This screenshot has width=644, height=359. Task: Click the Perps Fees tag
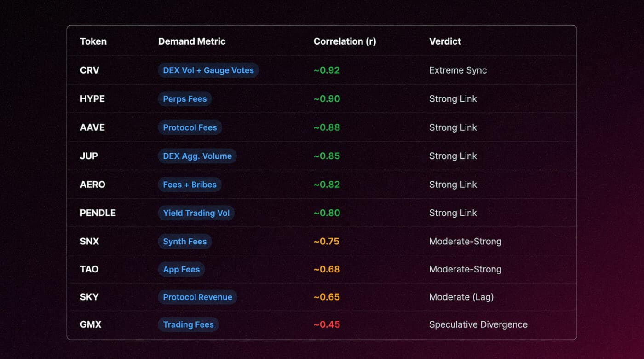pyautogui.click(x=185, y=99)
